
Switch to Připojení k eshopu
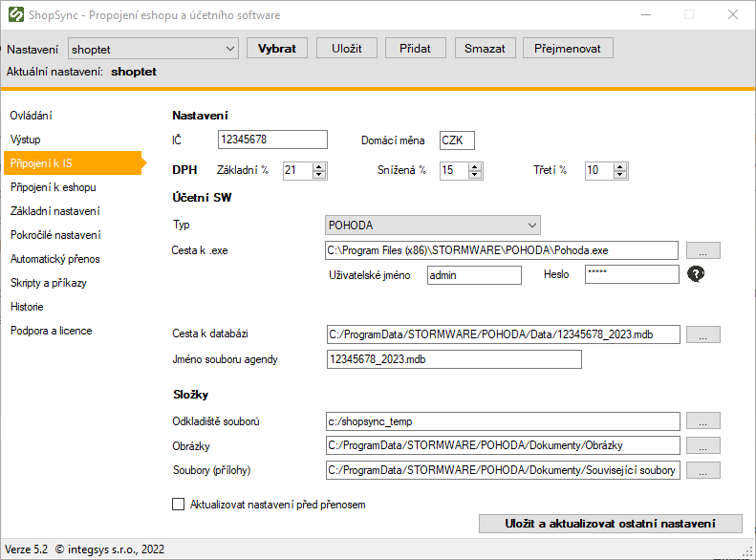pos(53,187)
